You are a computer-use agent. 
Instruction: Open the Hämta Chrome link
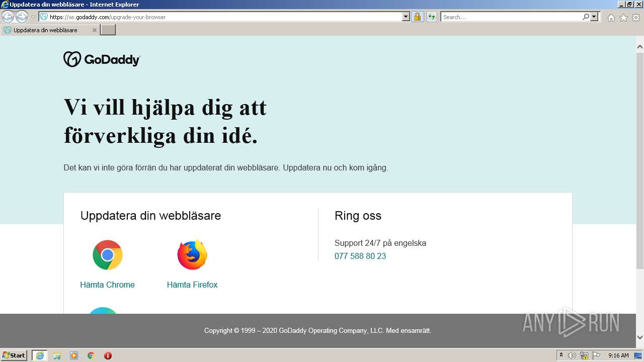click(x=108, y=285)
